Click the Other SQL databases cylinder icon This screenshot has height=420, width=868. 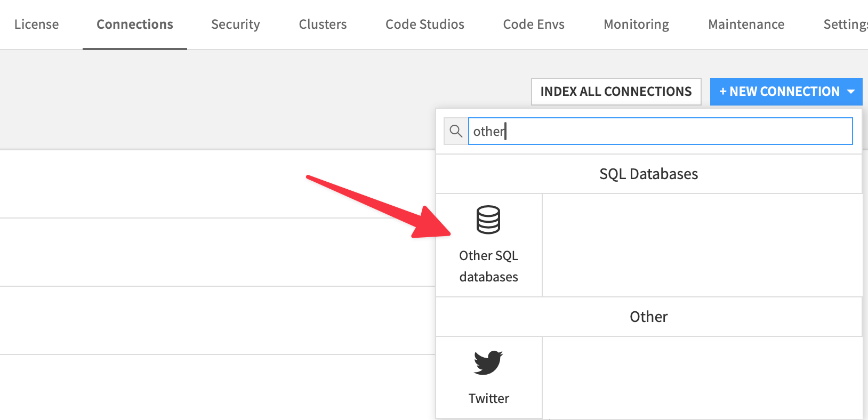488,220
